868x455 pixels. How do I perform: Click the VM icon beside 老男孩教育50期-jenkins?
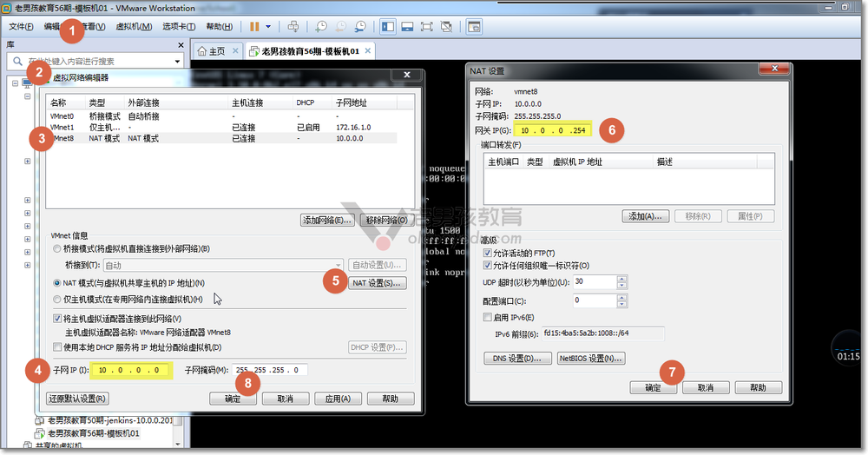40,420
